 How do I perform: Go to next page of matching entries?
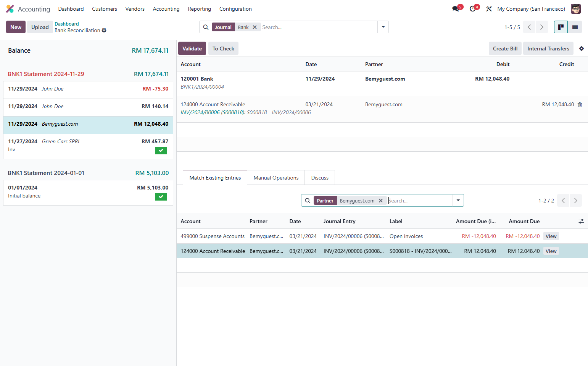575,201
